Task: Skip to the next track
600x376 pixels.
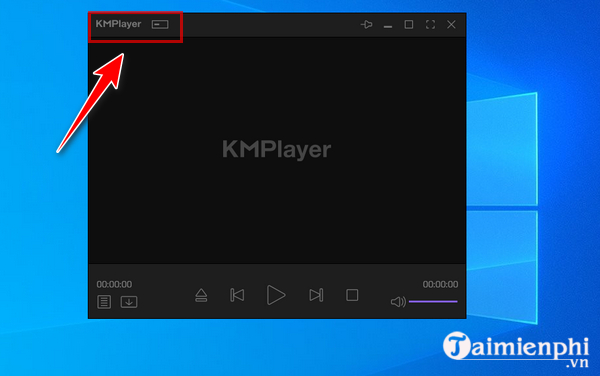Action: [x=316, y=295]
